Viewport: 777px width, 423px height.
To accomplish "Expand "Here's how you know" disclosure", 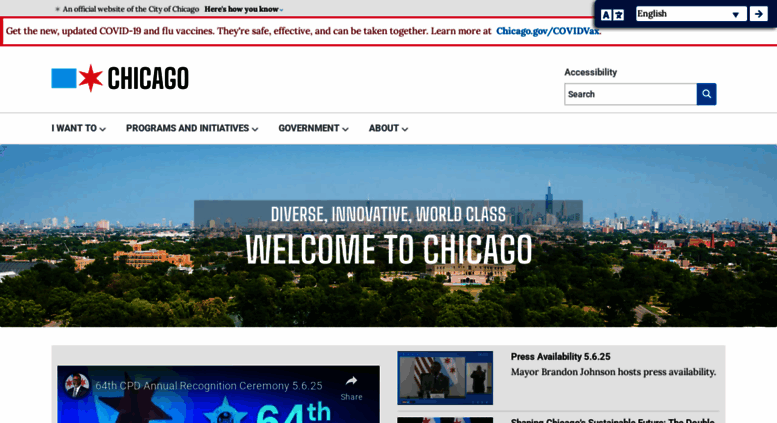I will click(x=243, y=9).
